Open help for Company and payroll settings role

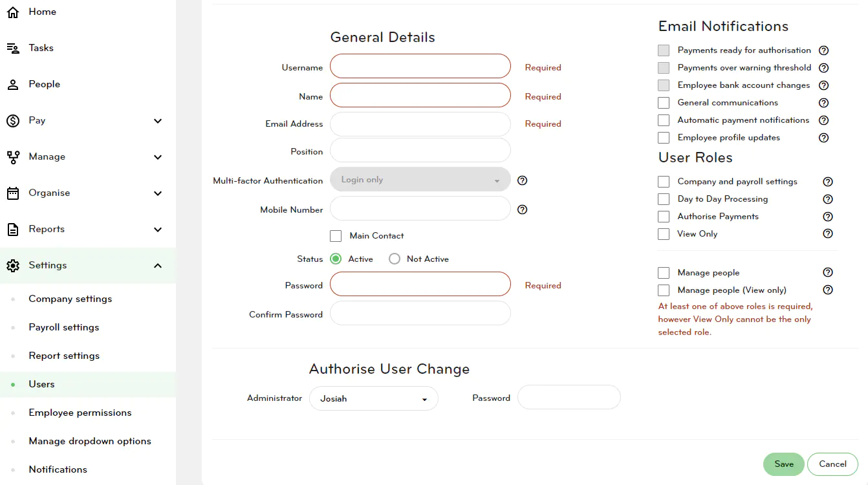coord(827,182)
